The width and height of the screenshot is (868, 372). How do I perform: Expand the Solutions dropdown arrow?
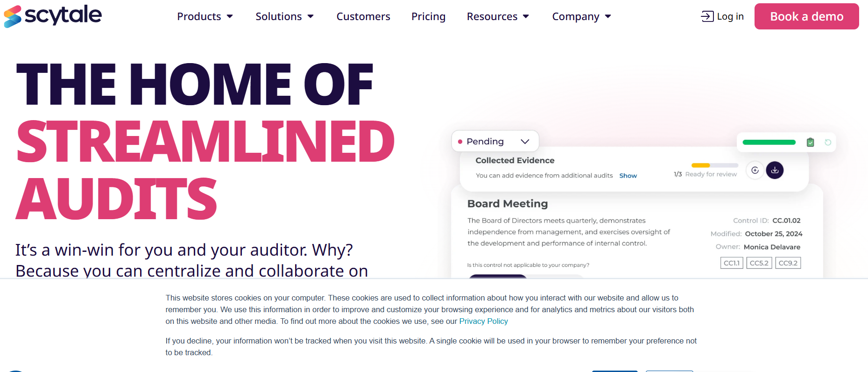click(311, 16)
